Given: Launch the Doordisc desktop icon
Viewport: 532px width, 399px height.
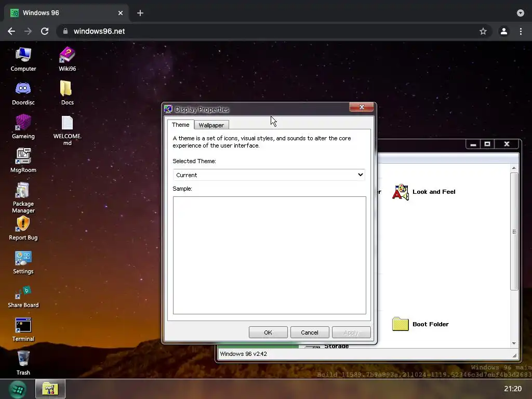Looking at the screenshot, I should point(23,94).
